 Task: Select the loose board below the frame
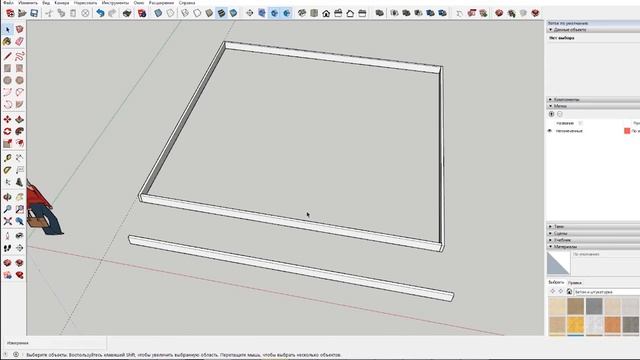pos(291,268)
